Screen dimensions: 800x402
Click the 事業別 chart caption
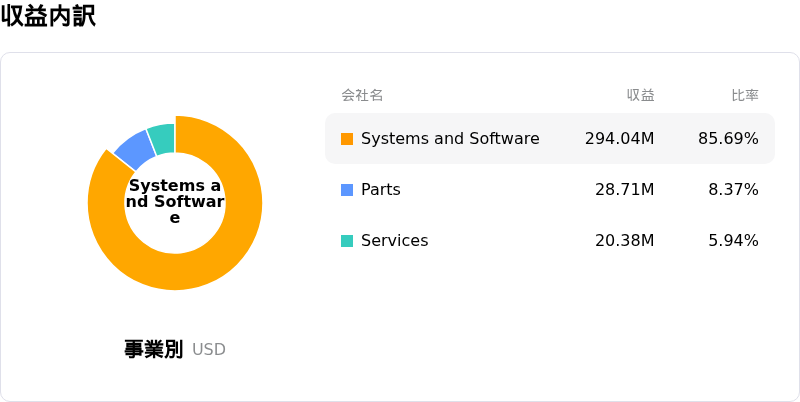click(153, 349)
